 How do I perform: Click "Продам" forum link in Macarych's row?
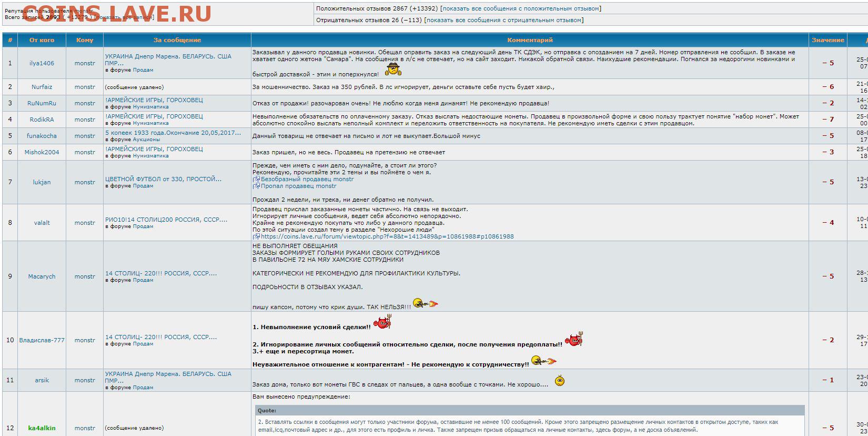click(143, 280)
